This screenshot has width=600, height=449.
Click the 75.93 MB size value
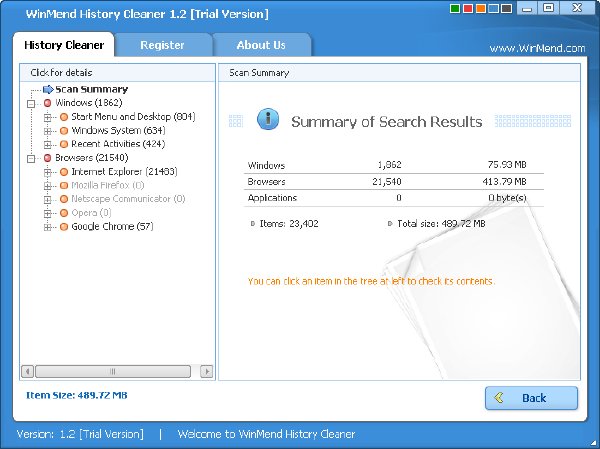pos(507,165)
